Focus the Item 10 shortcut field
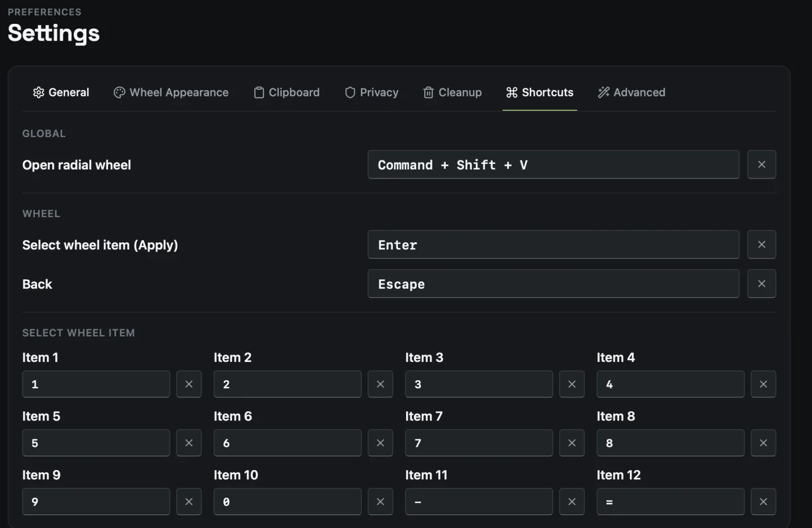 pos(287,502)
